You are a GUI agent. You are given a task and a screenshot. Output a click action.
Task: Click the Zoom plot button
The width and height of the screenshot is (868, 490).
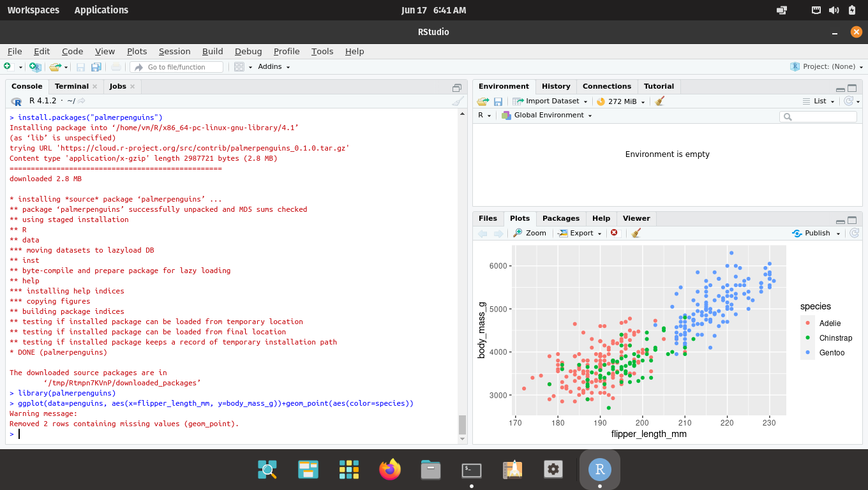pos(530,233)
